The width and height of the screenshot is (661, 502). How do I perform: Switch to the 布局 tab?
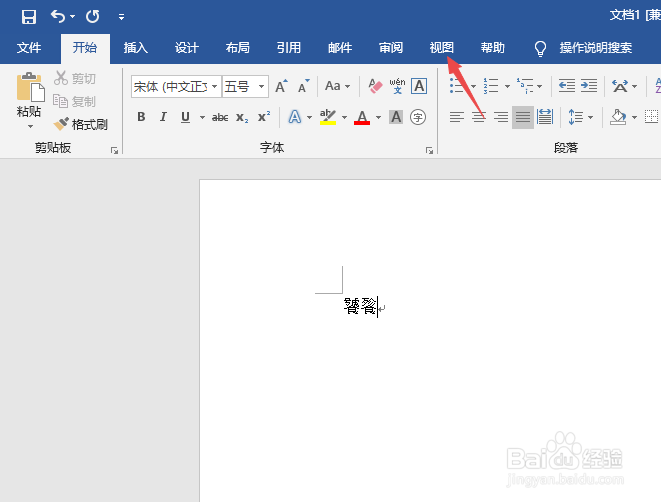238,48
